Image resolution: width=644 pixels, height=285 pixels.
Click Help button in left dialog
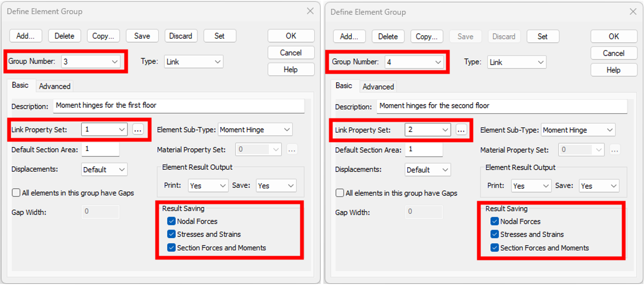coord(291,69)
